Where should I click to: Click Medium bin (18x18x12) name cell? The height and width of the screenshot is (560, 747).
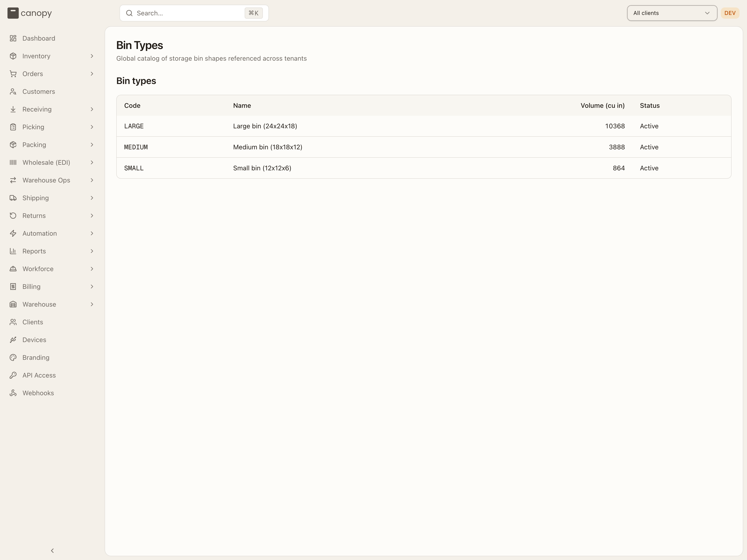pos(268,147)
